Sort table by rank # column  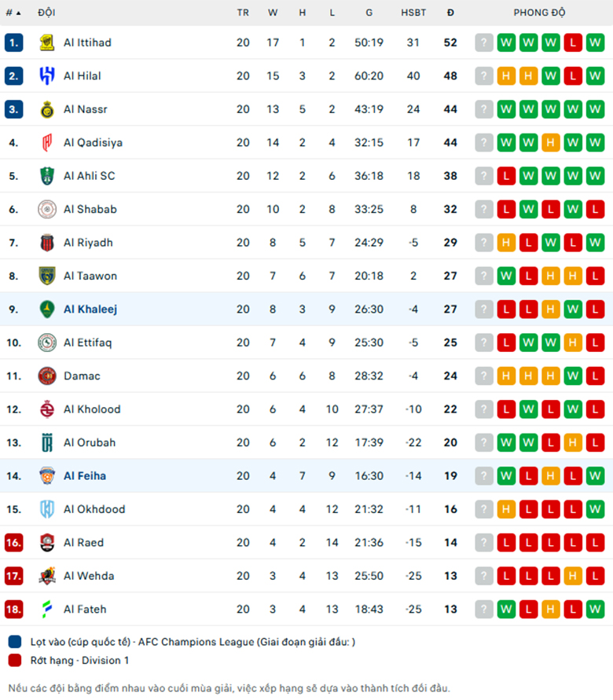(13, 13)
